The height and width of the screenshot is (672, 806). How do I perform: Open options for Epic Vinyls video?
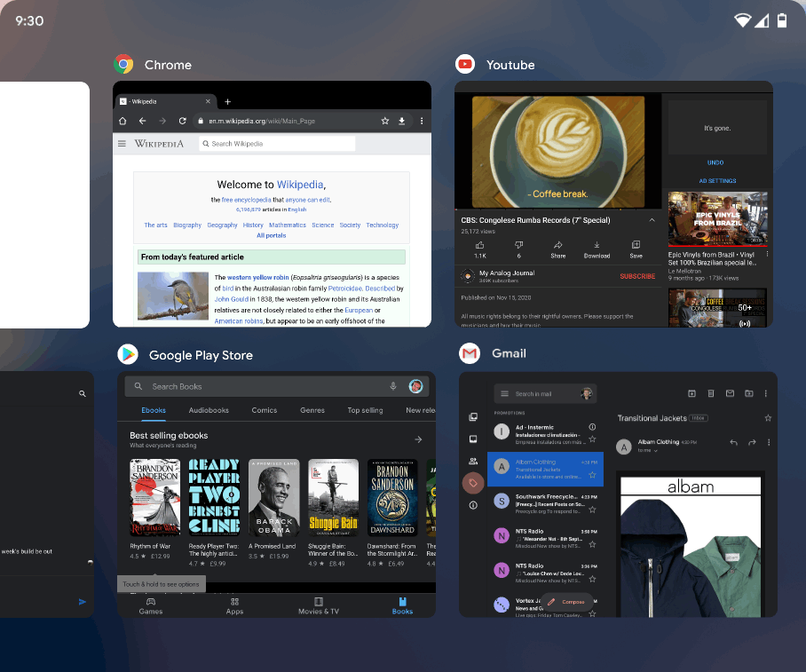pos(767,254)
